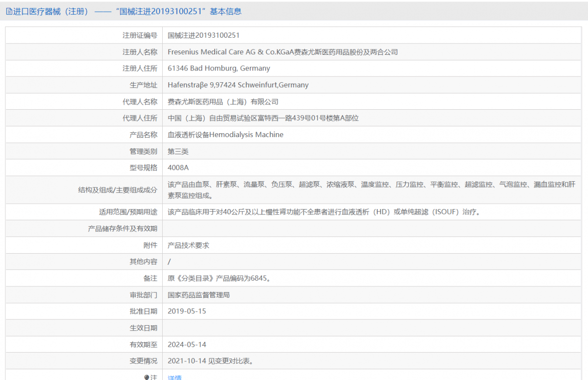Select the remark 原《分类目录》产品编码为6845。

click(219, 279)
